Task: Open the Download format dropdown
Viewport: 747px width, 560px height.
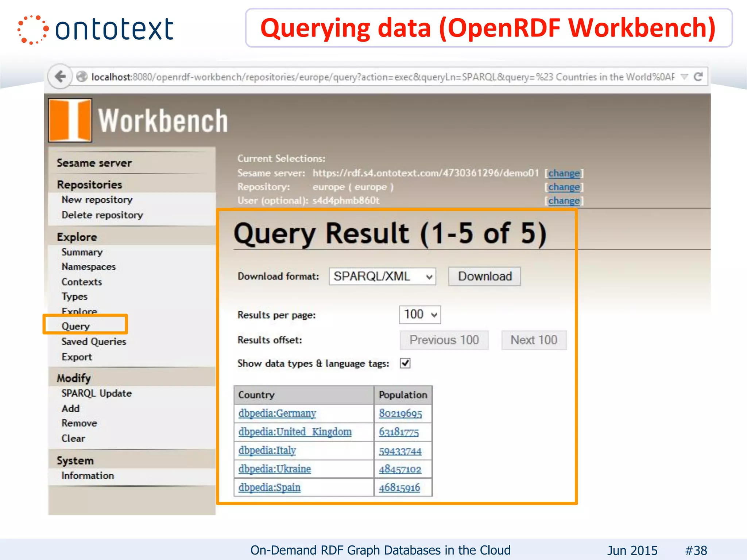Action: (x=382, y=276)
